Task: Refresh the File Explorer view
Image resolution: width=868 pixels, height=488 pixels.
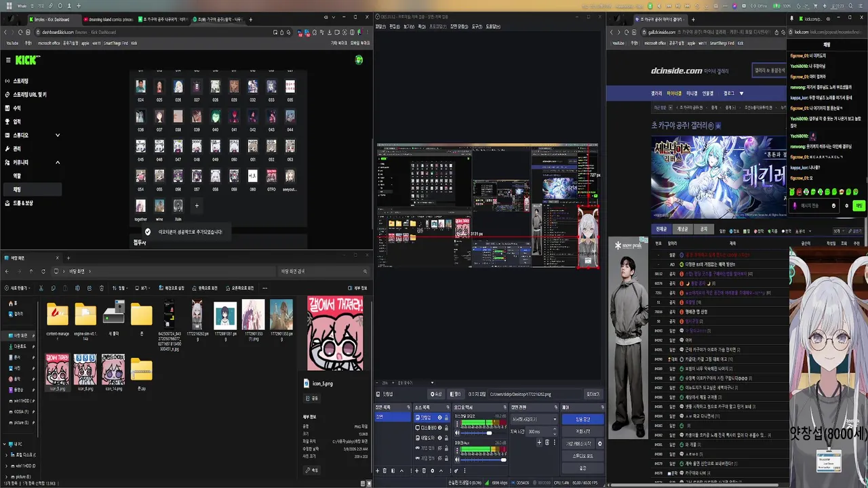Action: click(43, 271)
